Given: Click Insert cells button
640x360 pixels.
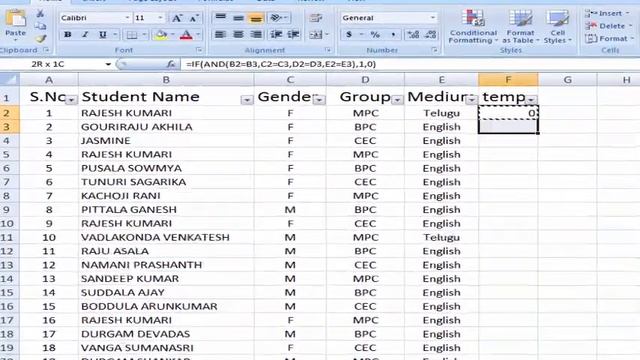Looking at the screenshot, I should (608, 13).
